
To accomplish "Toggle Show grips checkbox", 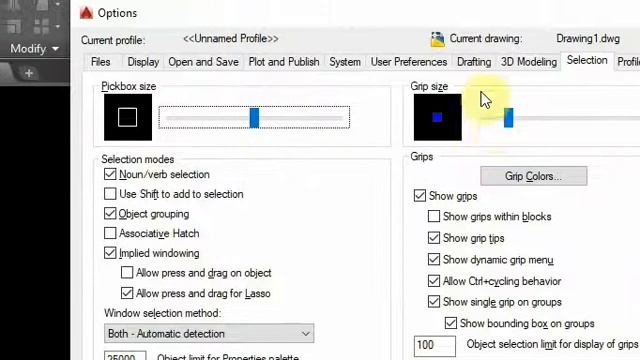I will point(420,196).
